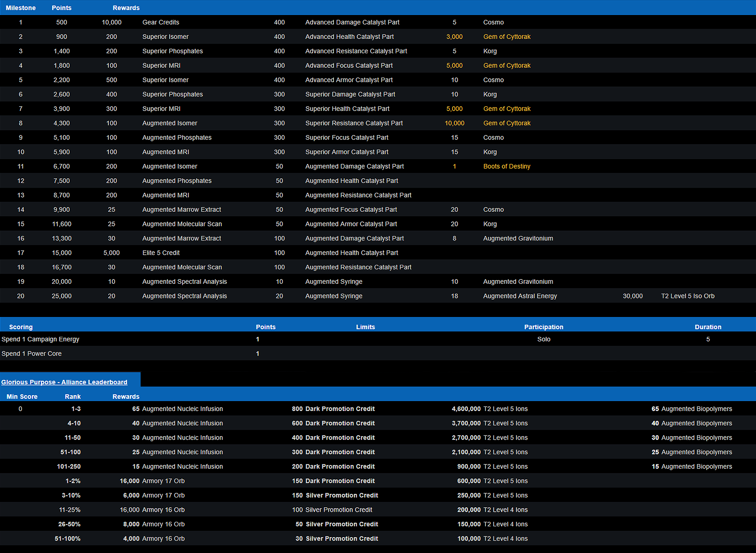Click 65 Augmented Biopolymers reward
Viewport: 756px width, 553px height.
tap(691, 409)
